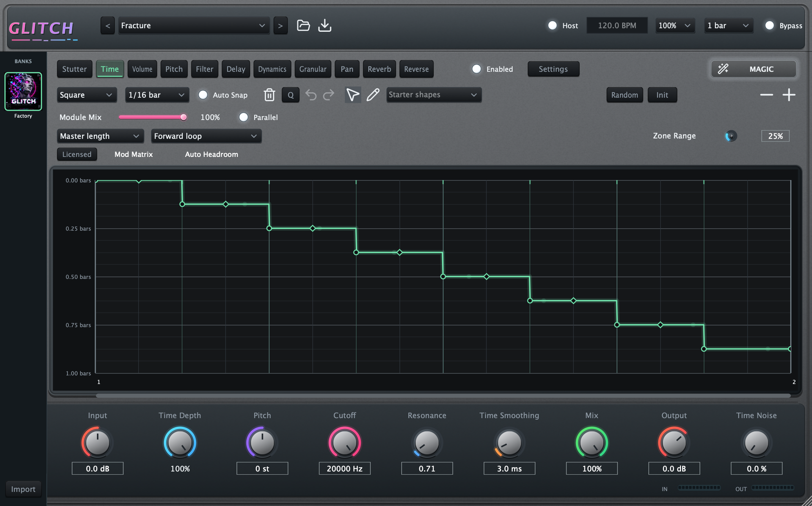Go to previous preset arrow
Viewport: 812px width, 506px height.
[107, 26]
